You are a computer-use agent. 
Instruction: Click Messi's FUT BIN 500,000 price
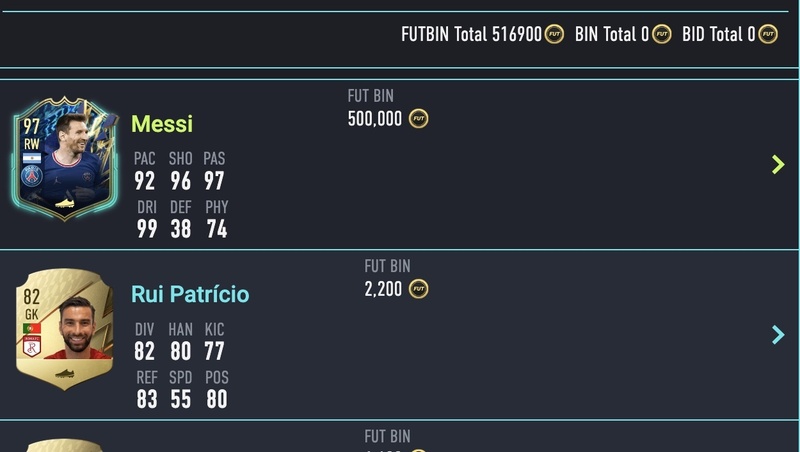tap(374, 119)
